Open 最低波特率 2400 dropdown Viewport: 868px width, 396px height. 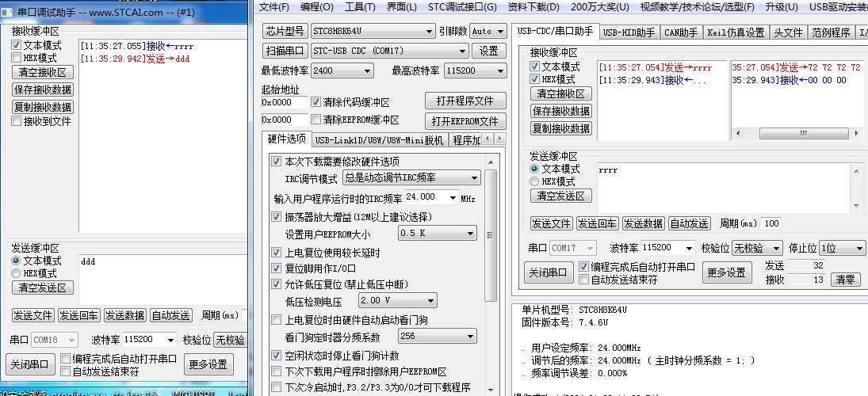tap(342, 70)
